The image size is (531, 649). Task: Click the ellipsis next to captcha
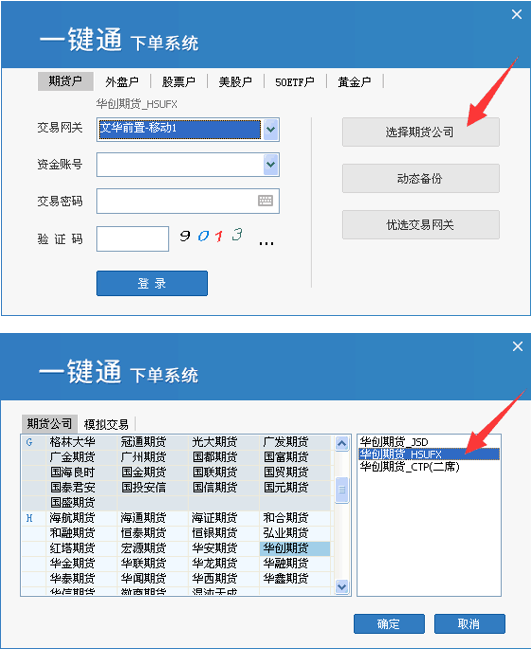point(266,243)
